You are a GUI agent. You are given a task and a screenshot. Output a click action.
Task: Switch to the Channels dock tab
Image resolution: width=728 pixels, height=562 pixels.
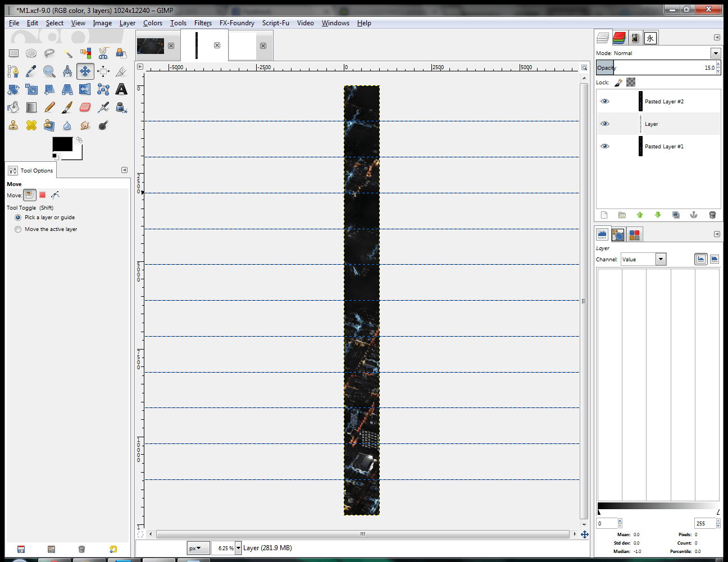619,38
